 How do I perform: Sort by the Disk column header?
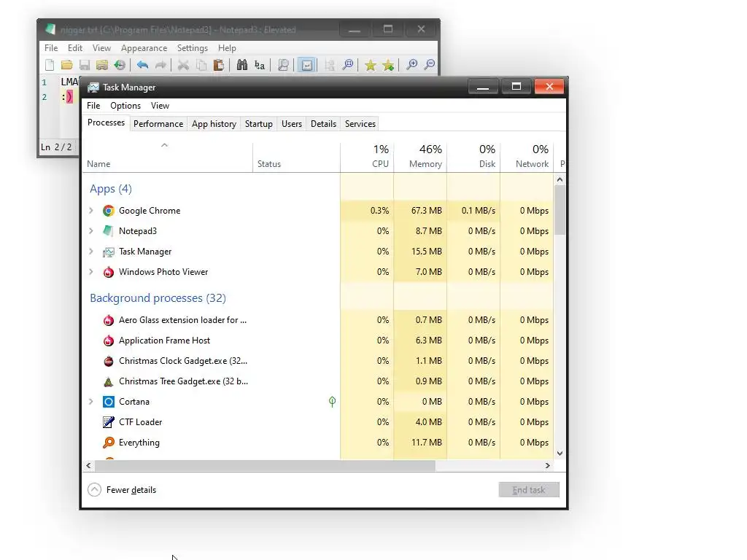(x=473, y=157)
